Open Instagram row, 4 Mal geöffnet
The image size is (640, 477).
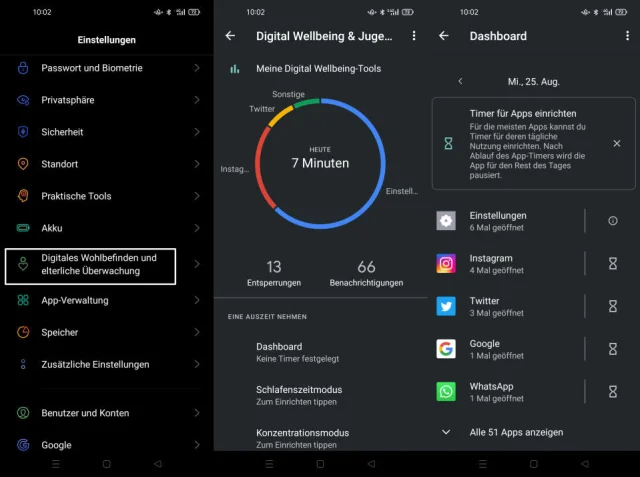(x=534, y=264)
